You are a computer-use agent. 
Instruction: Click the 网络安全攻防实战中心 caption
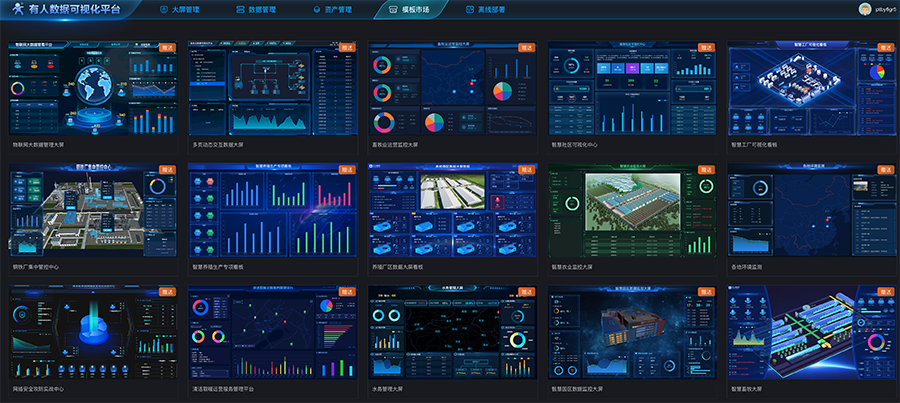click(x=38, y=389)
